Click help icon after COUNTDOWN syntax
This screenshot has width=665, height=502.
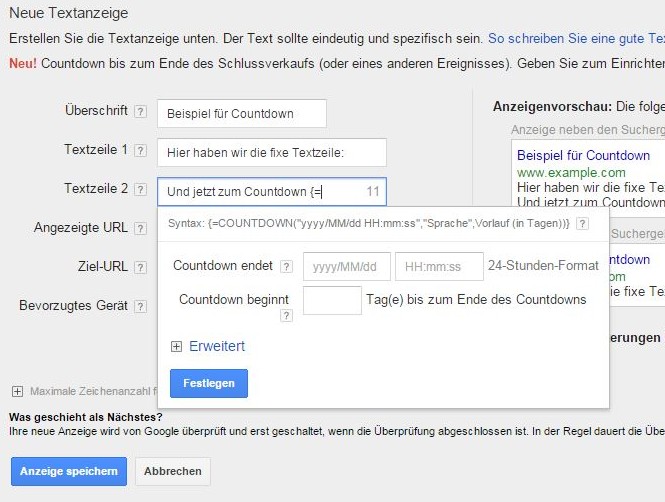point(582,223)
